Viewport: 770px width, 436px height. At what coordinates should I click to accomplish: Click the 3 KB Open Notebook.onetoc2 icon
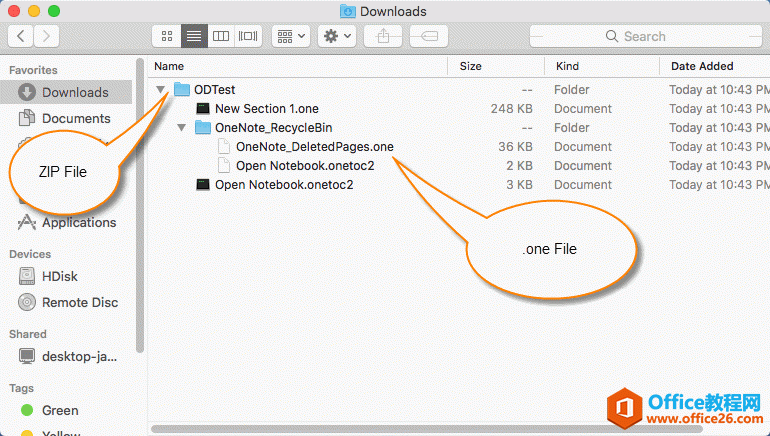pos(203,185)
